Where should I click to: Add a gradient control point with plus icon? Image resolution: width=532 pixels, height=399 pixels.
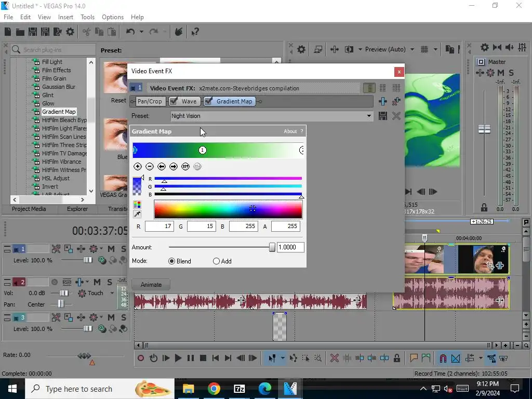tap(137, 167)
